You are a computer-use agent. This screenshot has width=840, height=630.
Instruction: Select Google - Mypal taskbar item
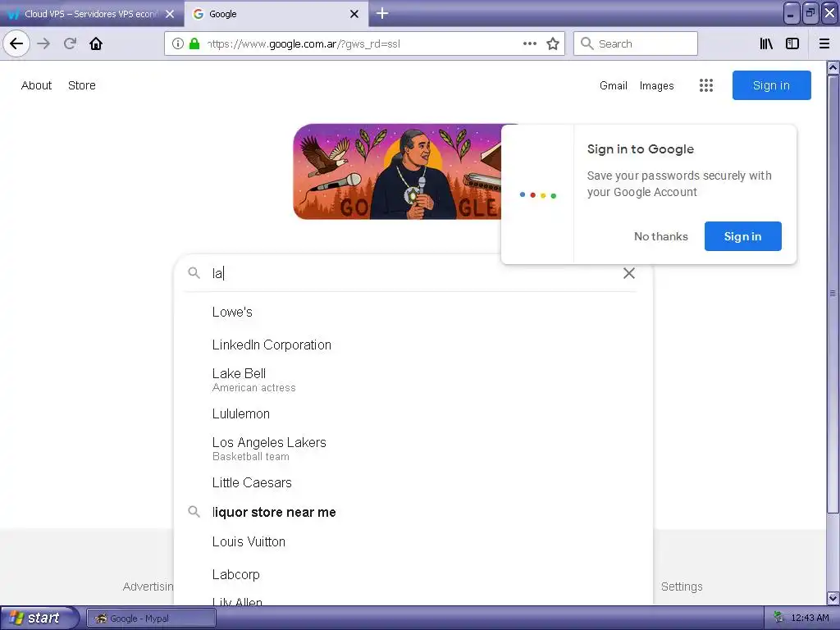pos(151,619)
